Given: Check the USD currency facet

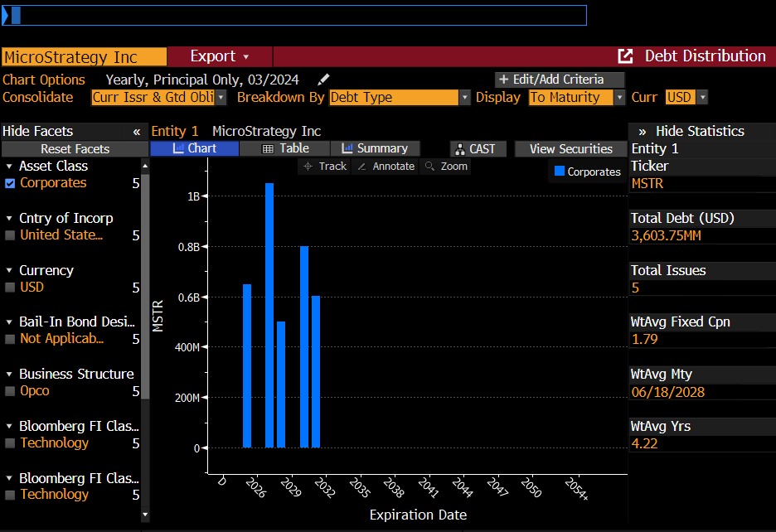Looking at the screenshot, I should click(x=10, y=288).
